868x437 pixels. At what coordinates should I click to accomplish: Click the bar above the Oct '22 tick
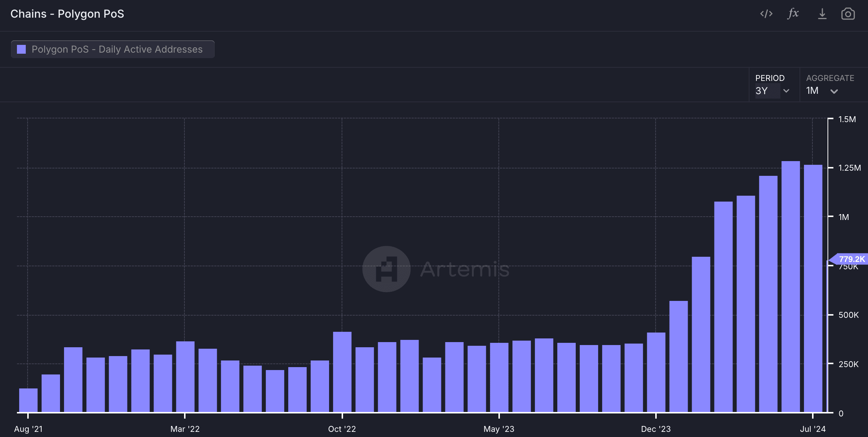tap(342, 372)
